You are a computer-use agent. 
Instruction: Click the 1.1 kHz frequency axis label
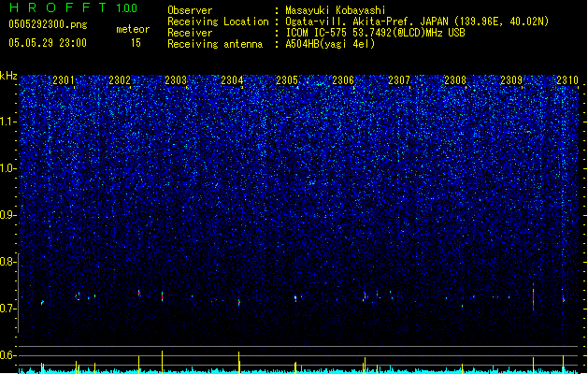click(8, 122)
